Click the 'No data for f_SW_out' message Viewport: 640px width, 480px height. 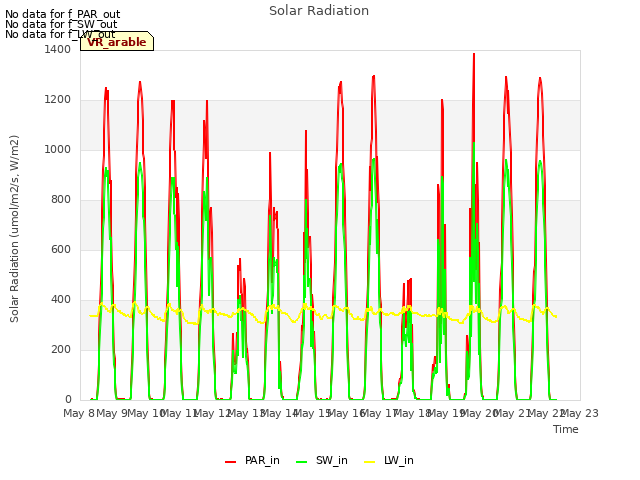[x=61, y=24]
